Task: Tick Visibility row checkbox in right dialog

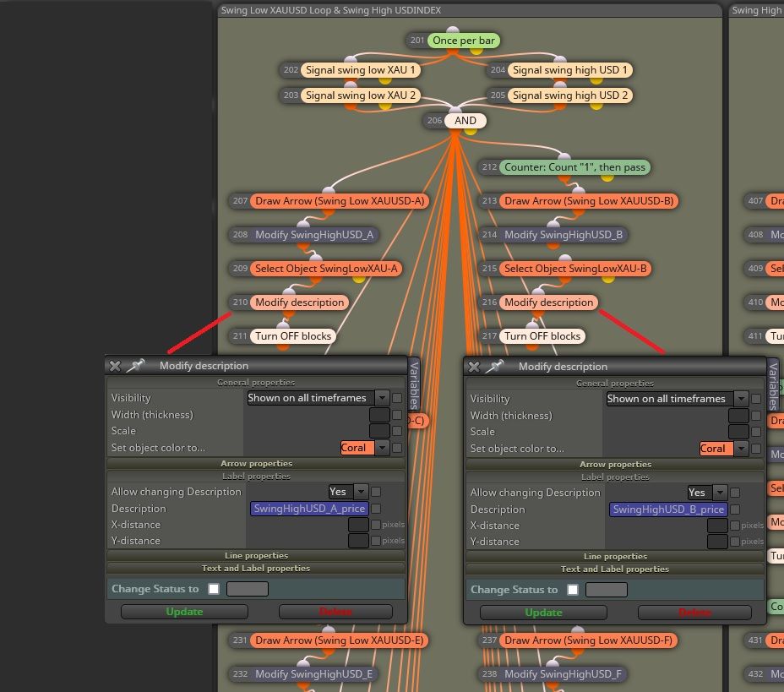Action: pyautogui.click(x=756, y=399)
